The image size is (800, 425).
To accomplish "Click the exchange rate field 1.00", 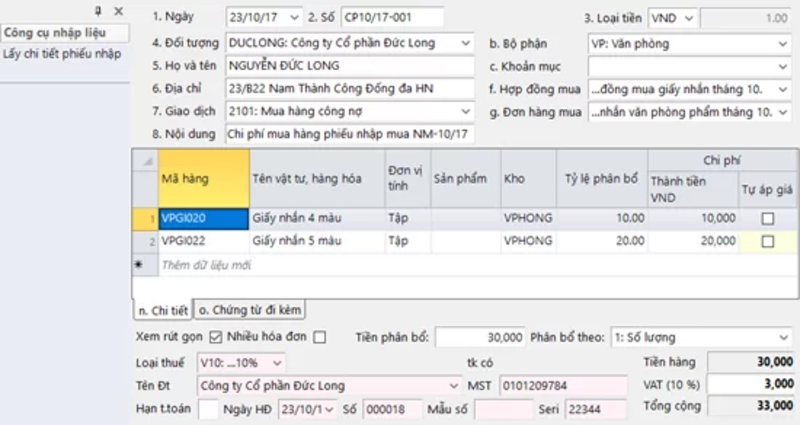I will click(746, 18).
